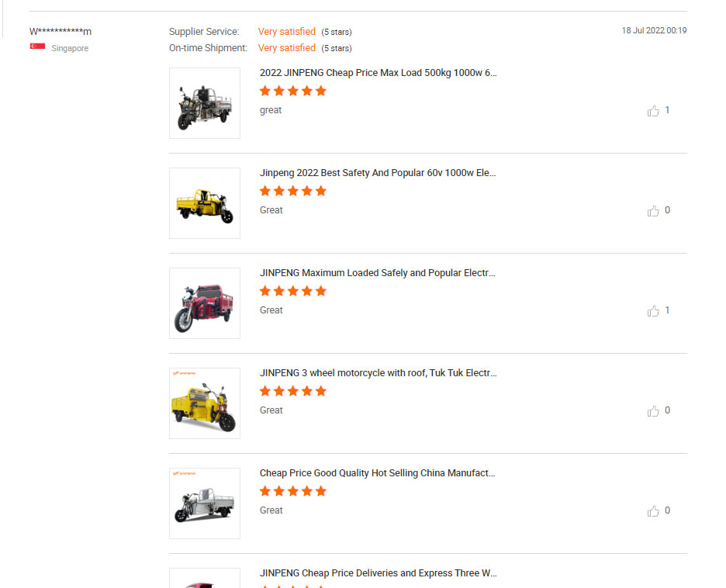This screenshot has height=588, width=726.
Task: Click 'Very satisfied' beside On-time Shipment
Action: tap(287, 47)
